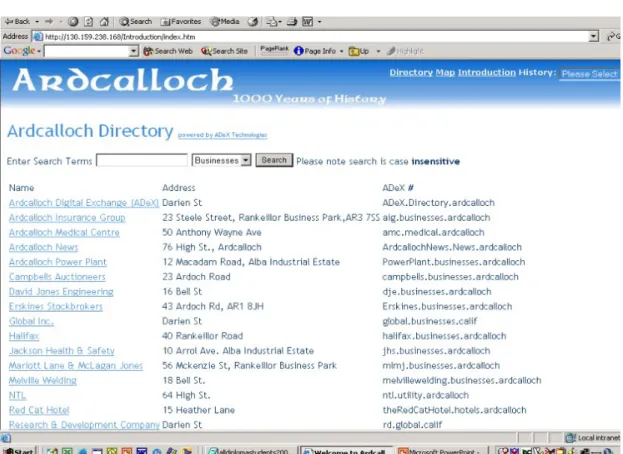The width and height of the screenshot is (623, 454).
Task: Open the Melville Welding link
Action: pyautogui.click(x=43, y=380)
